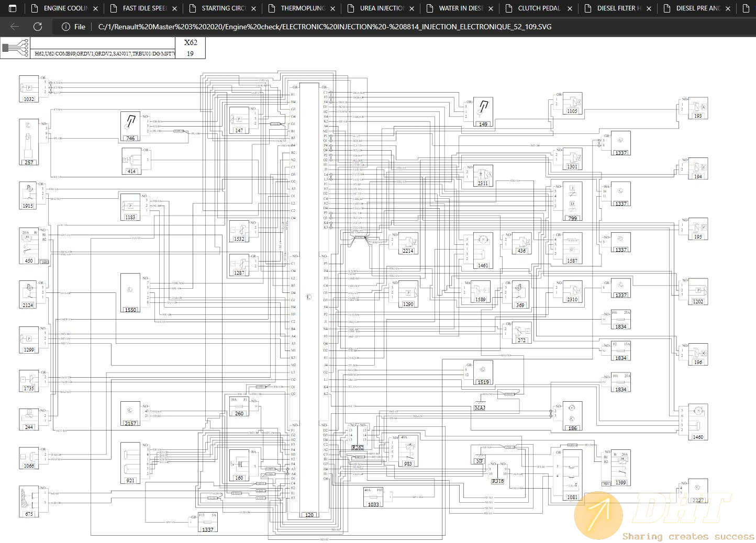Click the symbol in component 1550
Viewport: 756px width, 543px height.
tap(130, 290)
